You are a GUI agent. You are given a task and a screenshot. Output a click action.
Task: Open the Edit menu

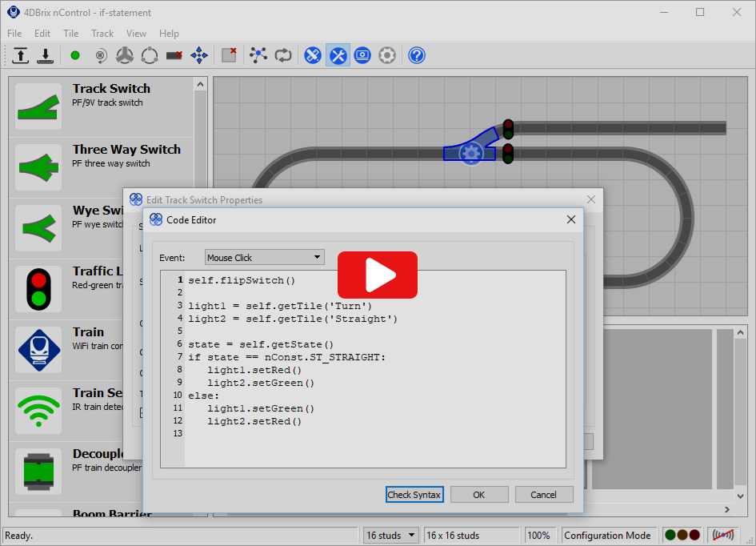click(x=42, y=34)
